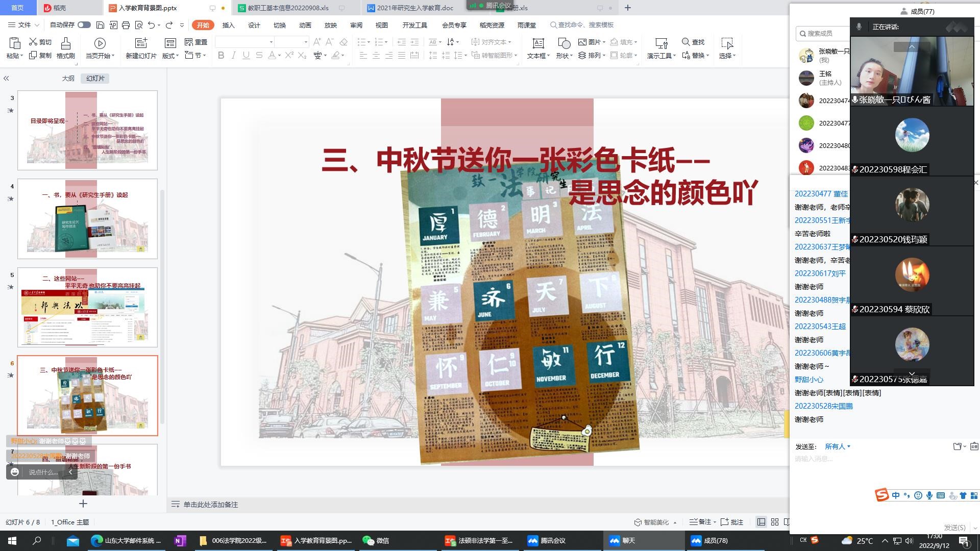Open the 插入 ribbon tab

[228, 25]
